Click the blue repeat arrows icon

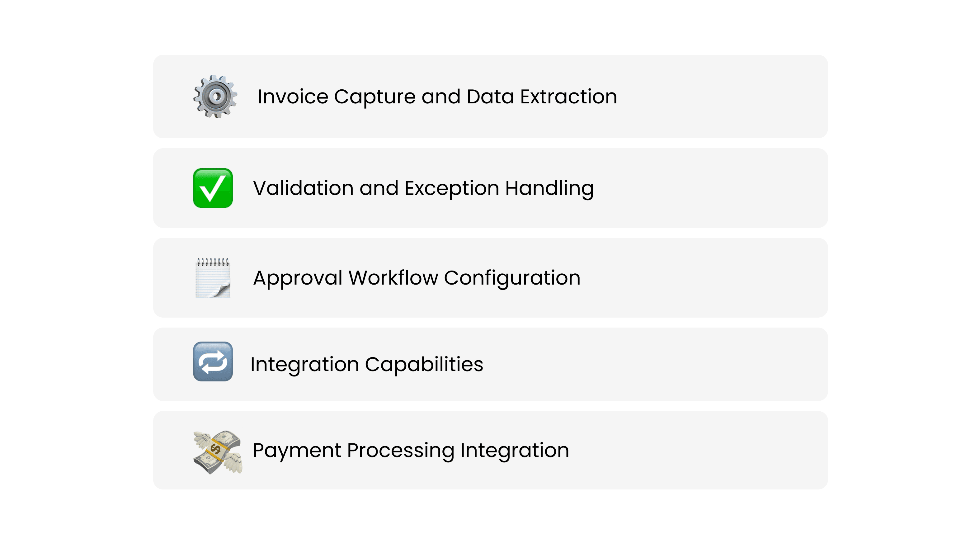pos(213,361)
